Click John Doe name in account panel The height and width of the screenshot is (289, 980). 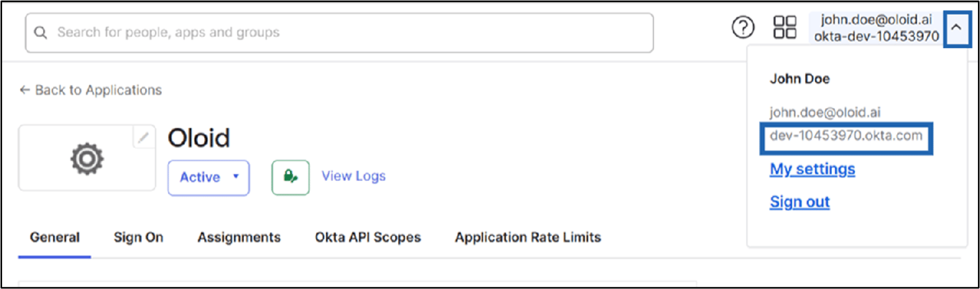[x=799, y=79]
